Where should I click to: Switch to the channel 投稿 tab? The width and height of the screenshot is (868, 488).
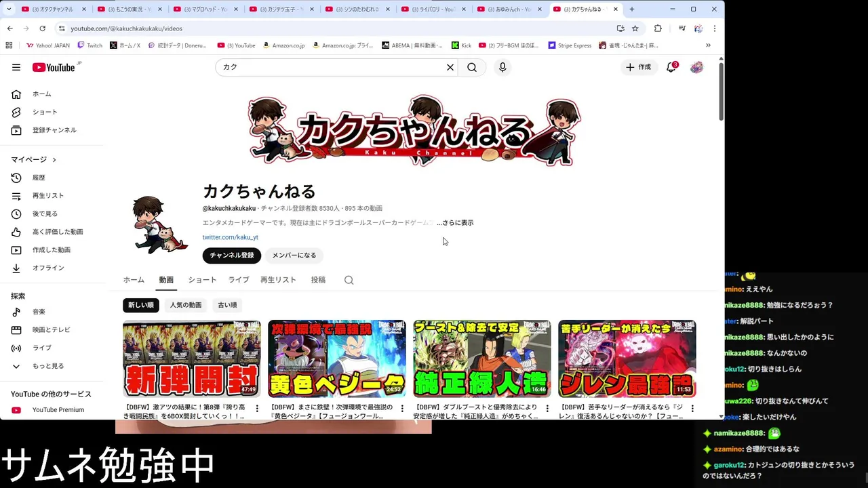tap(318, 280)
